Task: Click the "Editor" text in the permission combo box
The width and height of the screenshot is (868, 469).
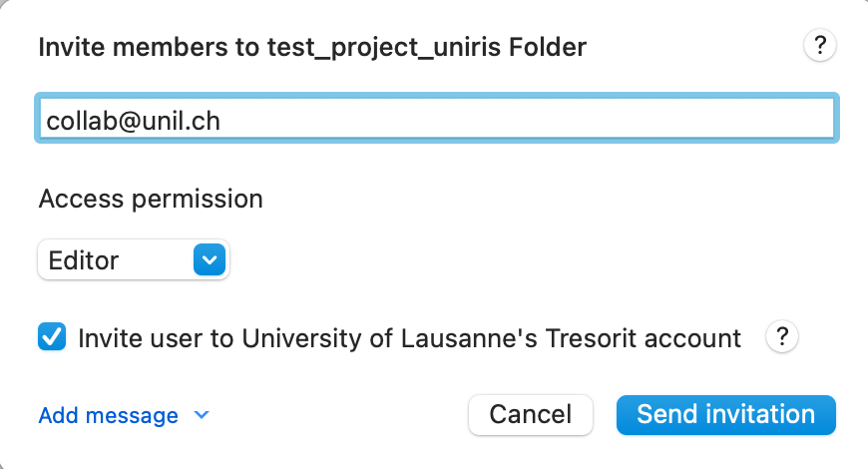Action: click(84, 260)
